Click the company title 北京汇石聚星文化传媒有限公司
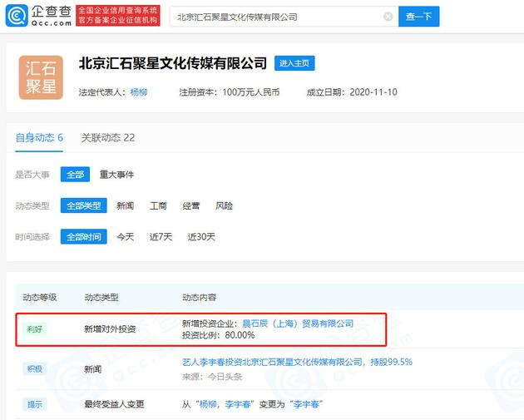The width and height of the screenshot is (524, 420). (x=173, y=63)
